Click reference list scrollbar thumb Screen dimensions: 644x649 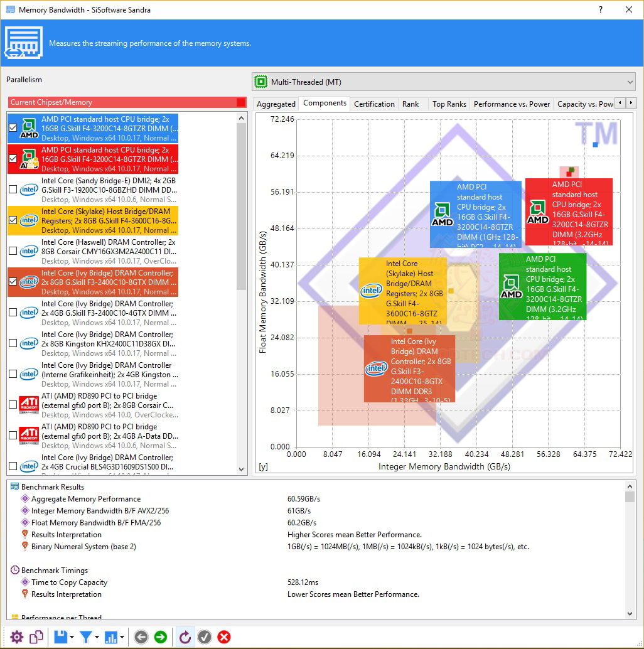(x=241, y=206)
